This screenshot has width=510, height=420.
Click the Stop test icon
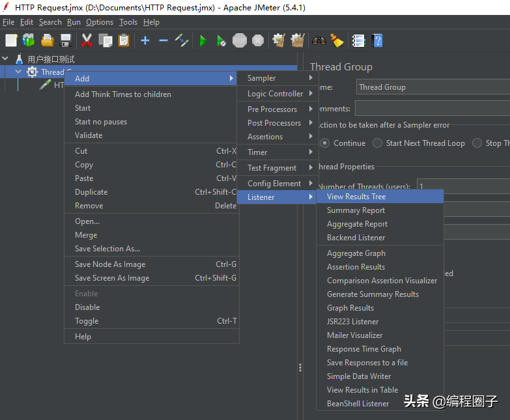pyautogui.click(x=240, y=40)
